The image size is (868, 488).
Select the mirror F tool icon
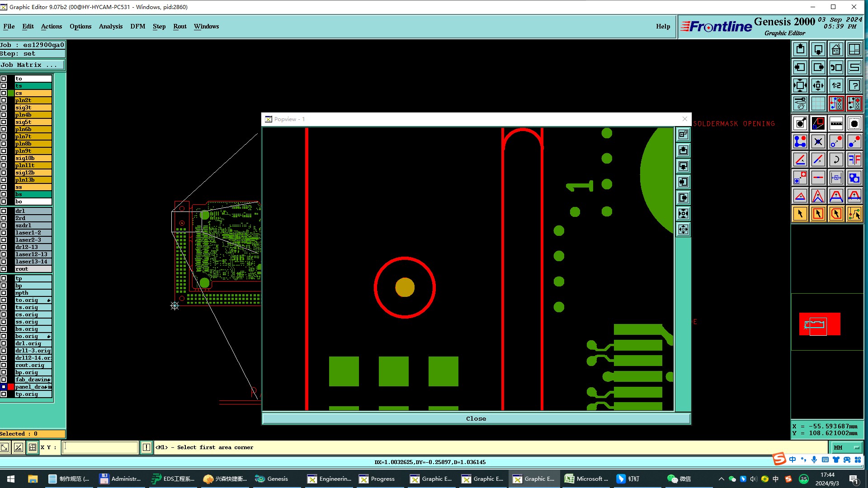tap(854, 160)
